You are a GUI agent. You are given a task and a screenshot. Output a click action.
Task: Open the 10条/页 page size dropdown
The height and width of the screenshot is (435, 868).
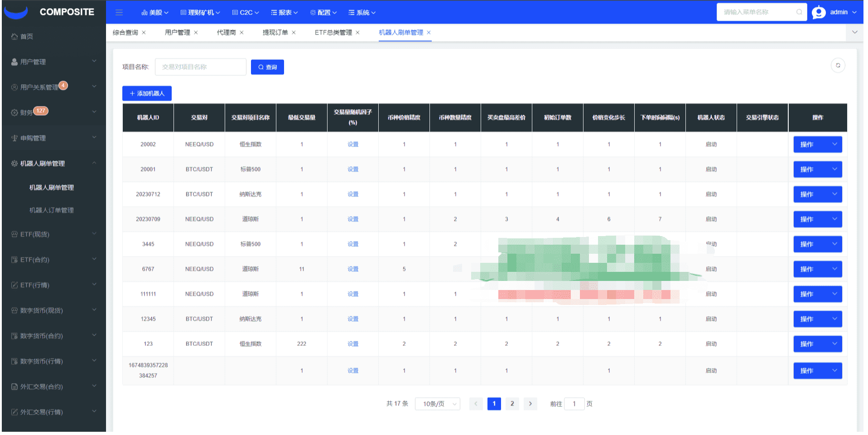tap(437, 404)
